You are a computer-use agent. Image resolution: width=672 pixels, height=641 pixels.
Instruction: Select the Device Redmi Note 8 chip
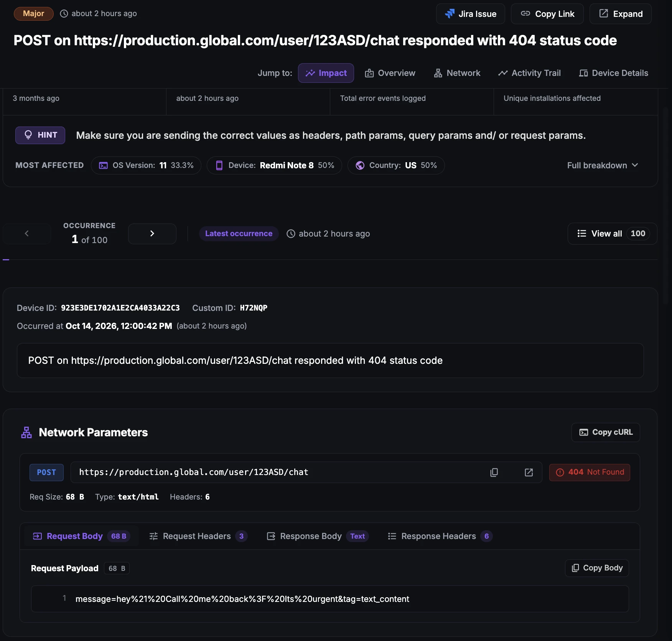(274, 165)
